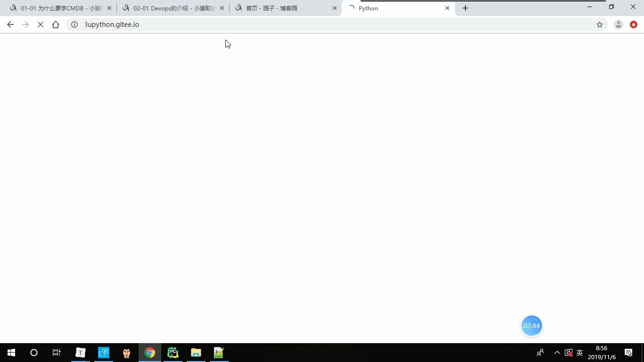644x362 pixels.
Task: Show hidden system tray icons
Action: click(557, 353)
